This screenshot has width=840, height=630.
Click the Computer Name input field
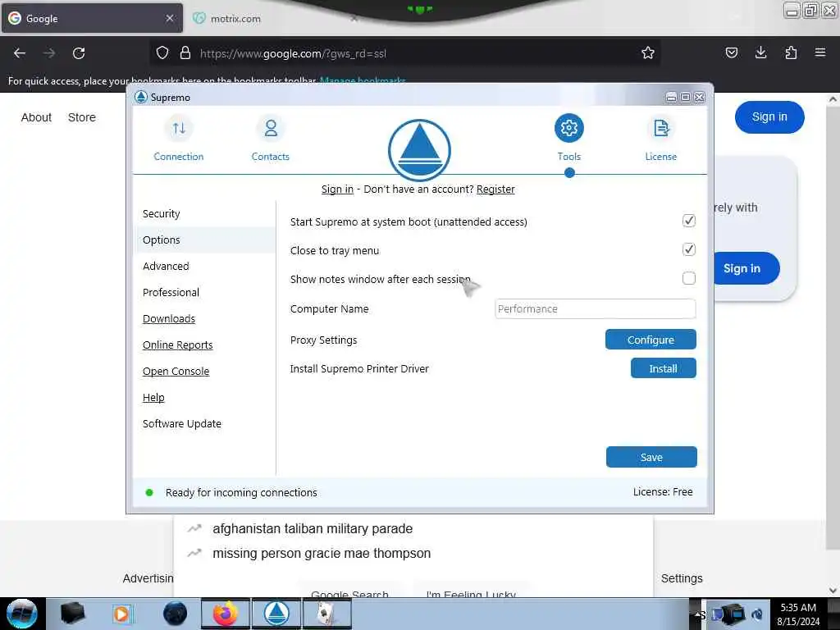pyautogui.click(x=596, y=308)
